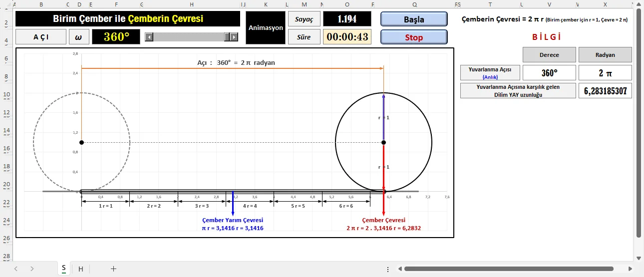Click the right arrow of angle scrollbar

tap(234, 37)
